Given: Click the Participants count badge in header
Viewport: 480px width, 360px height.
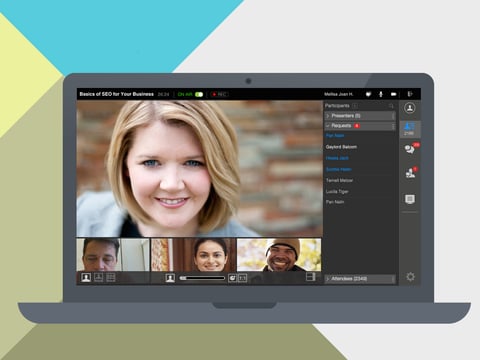Looking at the screenshot, I should click(x=355, y=106).
